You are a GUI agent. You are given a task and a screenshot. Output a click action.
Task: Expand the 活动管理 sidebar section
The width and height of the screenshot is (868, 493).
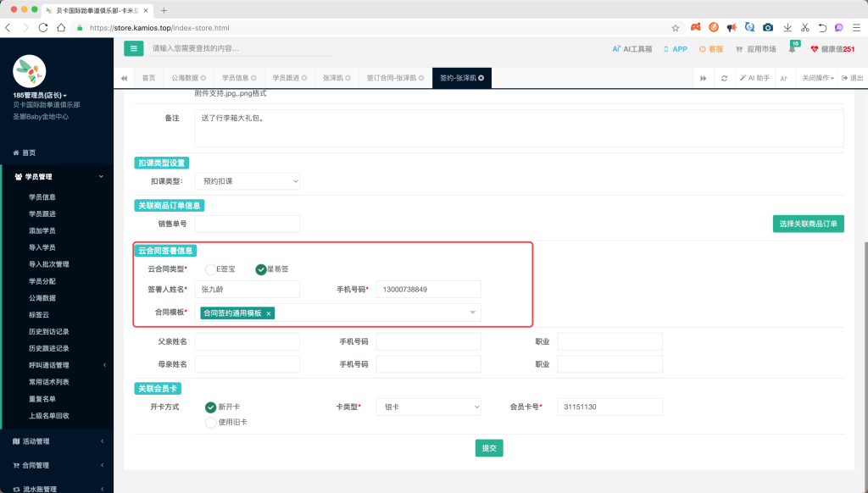[x=57, y=441]
